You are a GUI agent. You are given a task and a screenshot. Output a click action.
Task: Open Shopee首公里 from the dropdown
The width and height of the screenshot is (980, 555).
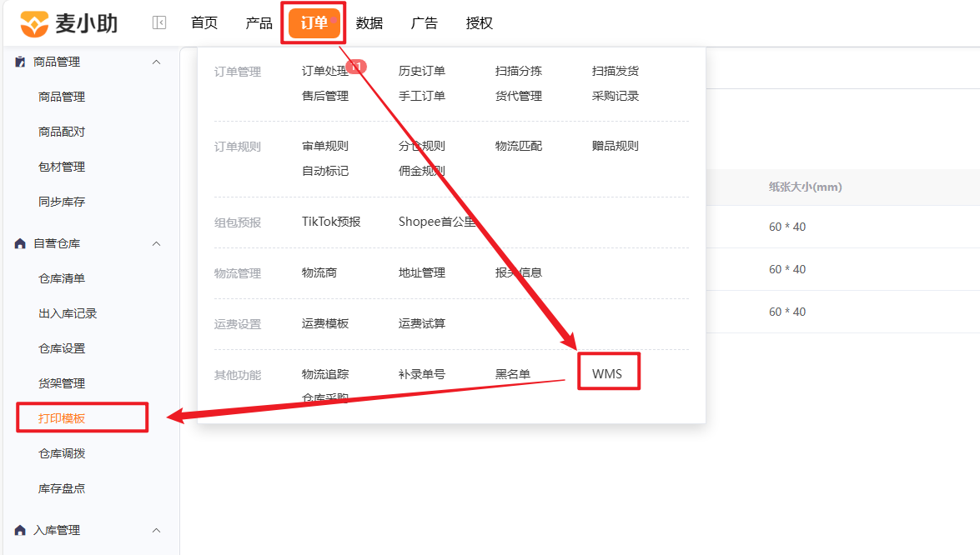point(437,222)
